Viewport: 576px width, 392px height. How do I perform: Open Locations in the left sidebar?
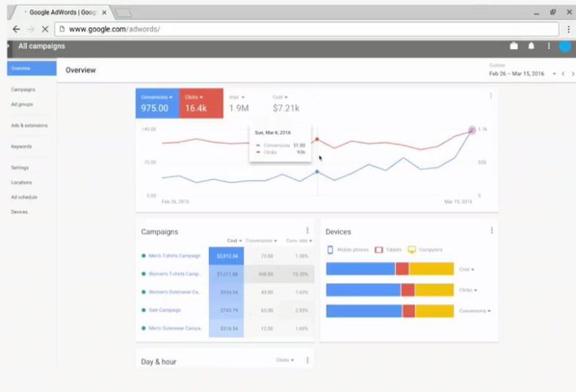pos(21,182)
